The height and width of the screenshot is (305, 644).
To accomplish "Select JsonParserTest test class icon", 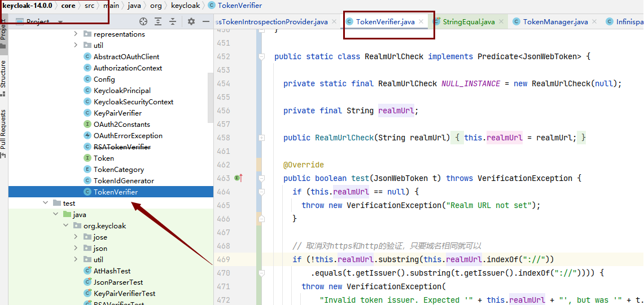I will (x=87, y=282).
